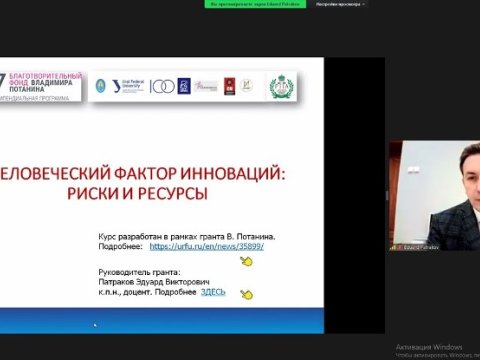
Task: Click the green crest emblem logo
Action: coord(281,86)
